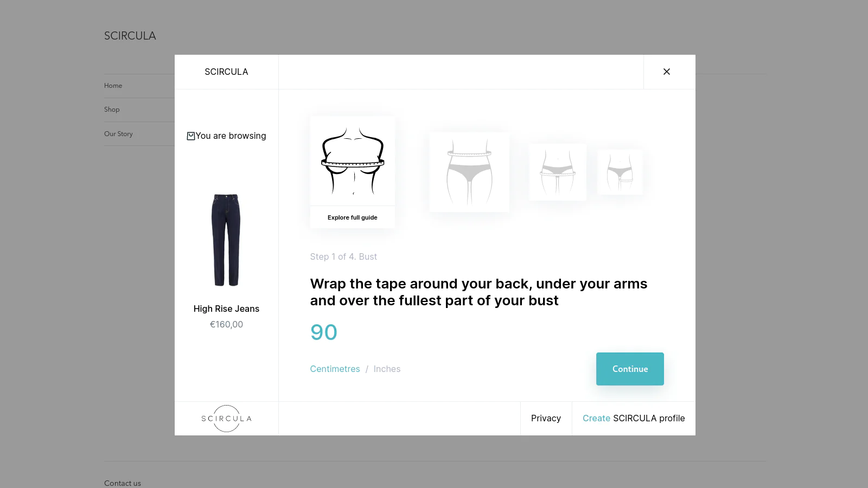Go to Home menu item
This screenshot has width=868, height=488.
click(113, 86)
